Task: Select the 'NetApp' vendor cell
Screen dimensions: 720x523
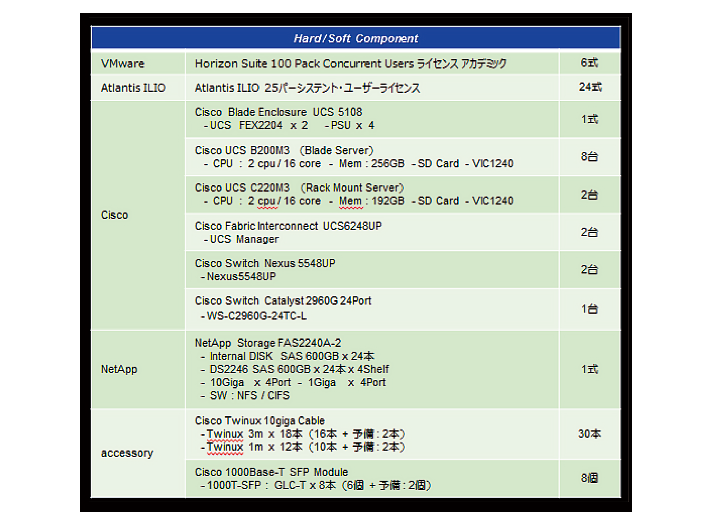Action: point(138,369)
